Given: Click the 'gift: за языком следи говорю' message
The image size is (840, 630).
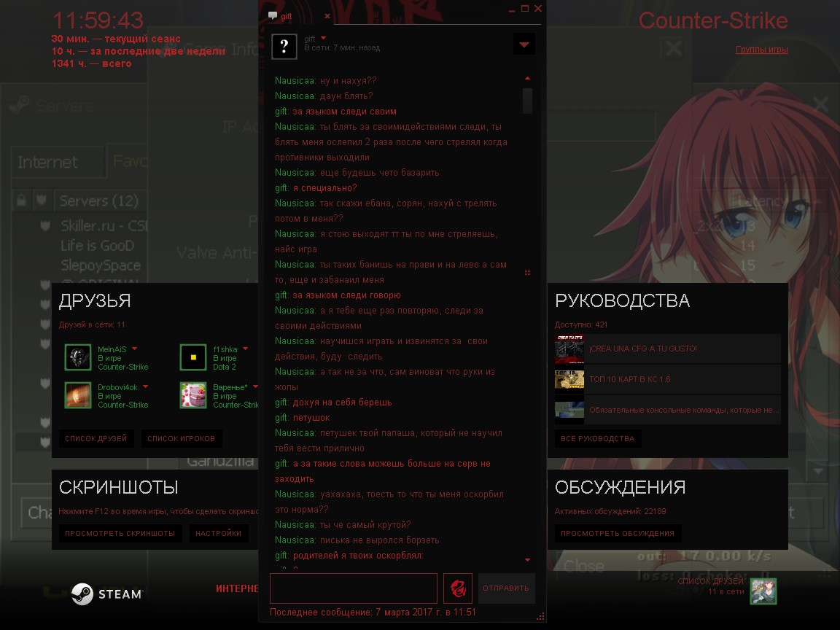Looking at the screenshot, I should (338, 295).
